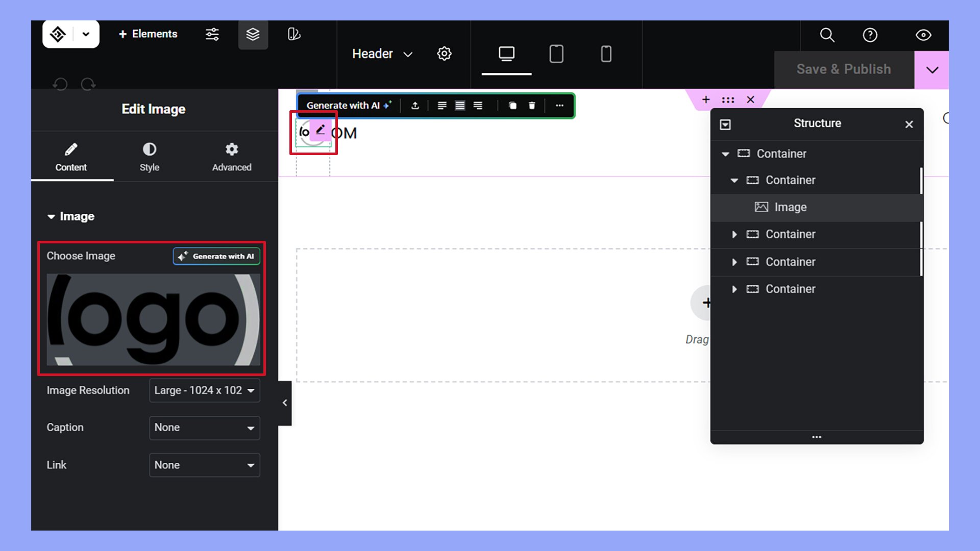Open the Theme Style brush icon
The height and width of the screenshot is (551, 980).
tap(293, 35)
